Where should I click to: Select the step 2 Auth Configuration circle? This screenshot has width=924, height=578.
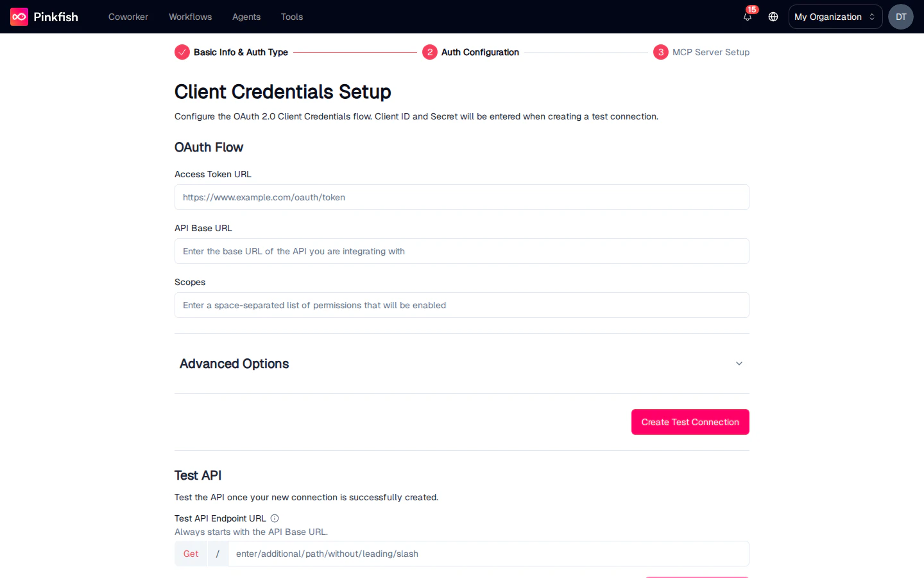pyautogui.click(x=430, y=52)
